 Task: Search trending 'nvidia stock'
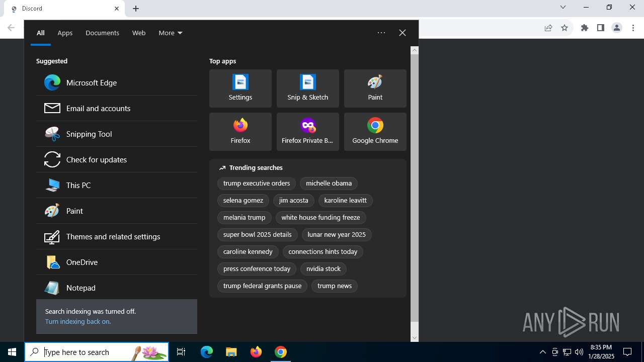[324, 268]
